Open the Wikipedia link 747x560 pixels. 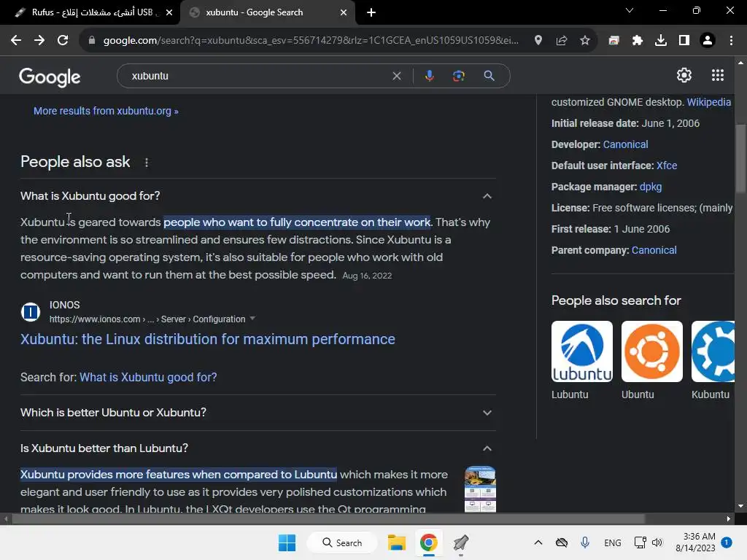pyautogui.click(x=708, y=102)
